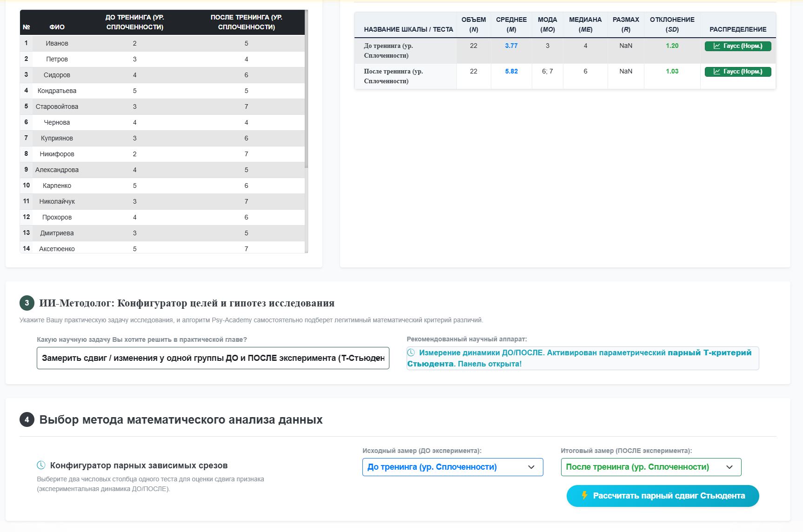Click the mean value 5.82 in the statistics table

[x=511, y=71]
